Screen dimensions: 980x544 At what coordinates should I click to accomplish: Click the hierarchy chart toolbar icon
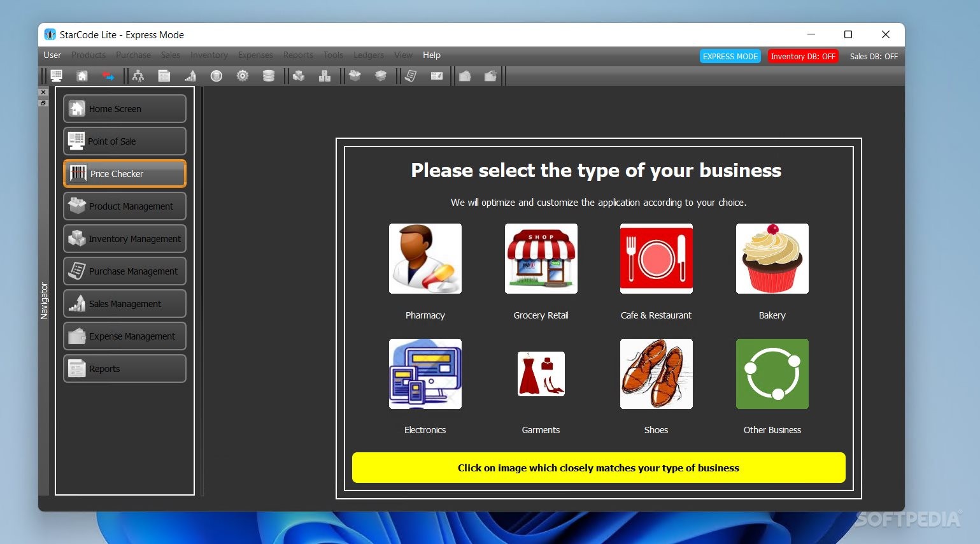[138, 76]
